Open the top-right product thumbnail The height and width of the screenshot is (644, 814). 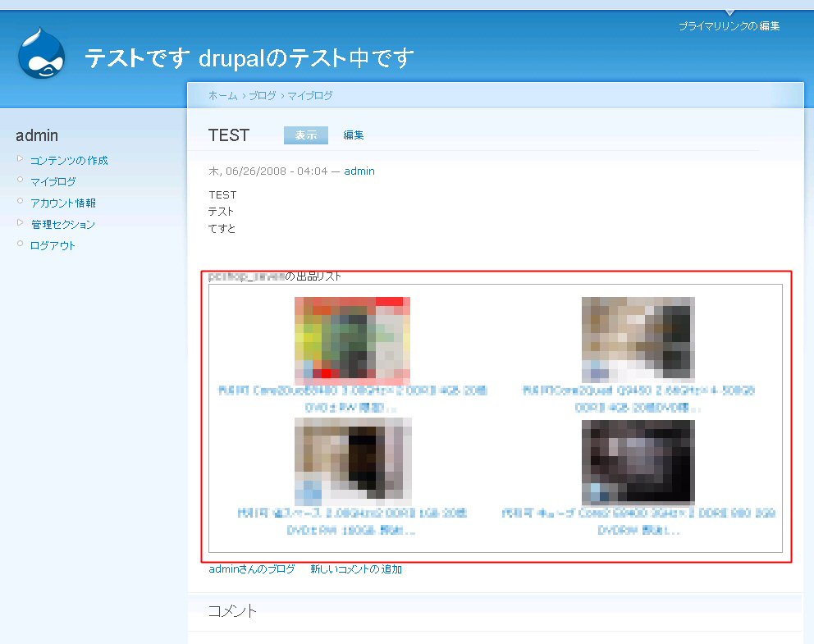tap(638, 340)
